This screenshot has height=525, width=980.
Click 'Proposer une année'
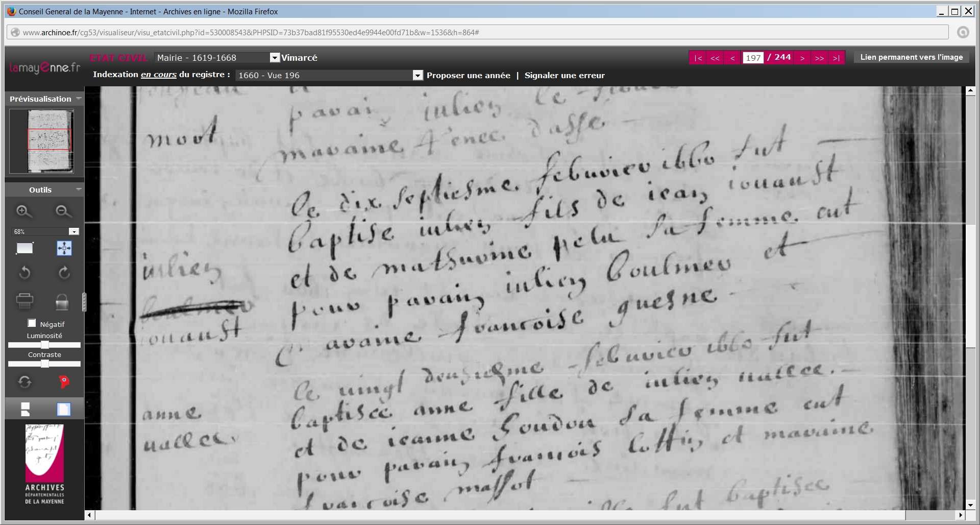(468, 76)
